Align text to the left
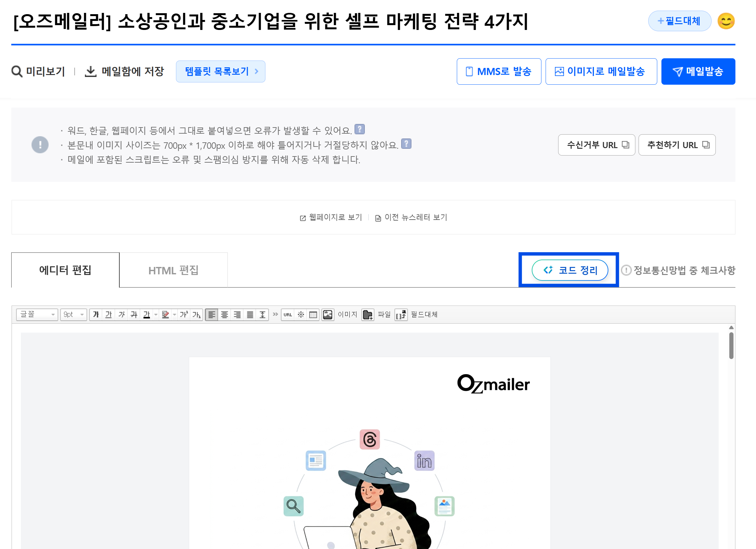Screen dimensions: 756x549 [x=212, y=314]
